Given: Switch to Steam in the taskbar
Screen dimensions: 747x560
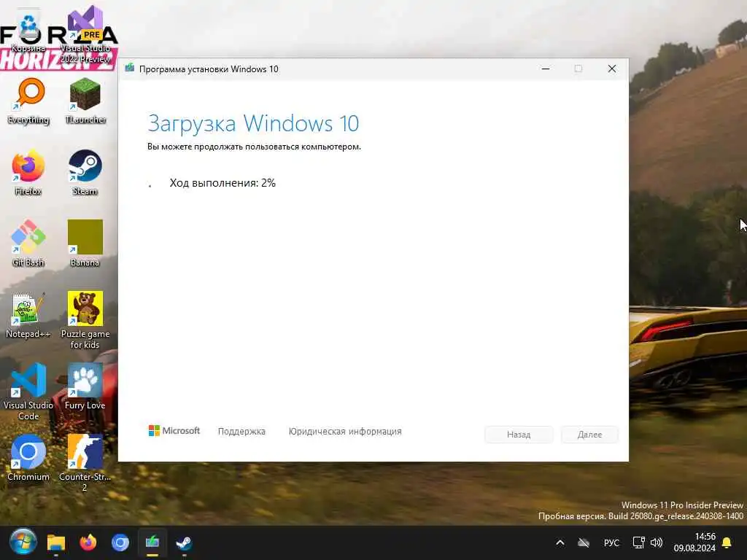Looking at the screenshot, I should click(x=184, y=542).
